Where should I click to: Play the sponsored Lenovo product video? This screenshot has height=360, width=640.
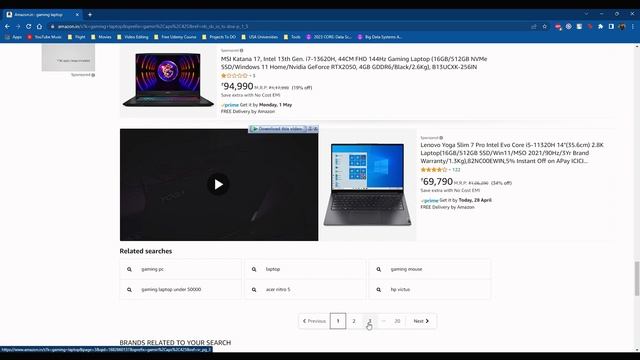tap(218, 184)
